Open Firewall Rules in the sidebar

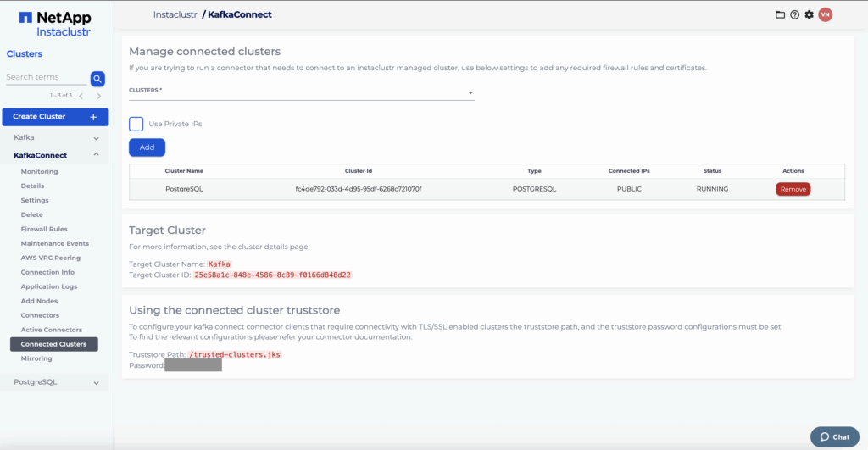pyautogui.click(x=44, y=229)
